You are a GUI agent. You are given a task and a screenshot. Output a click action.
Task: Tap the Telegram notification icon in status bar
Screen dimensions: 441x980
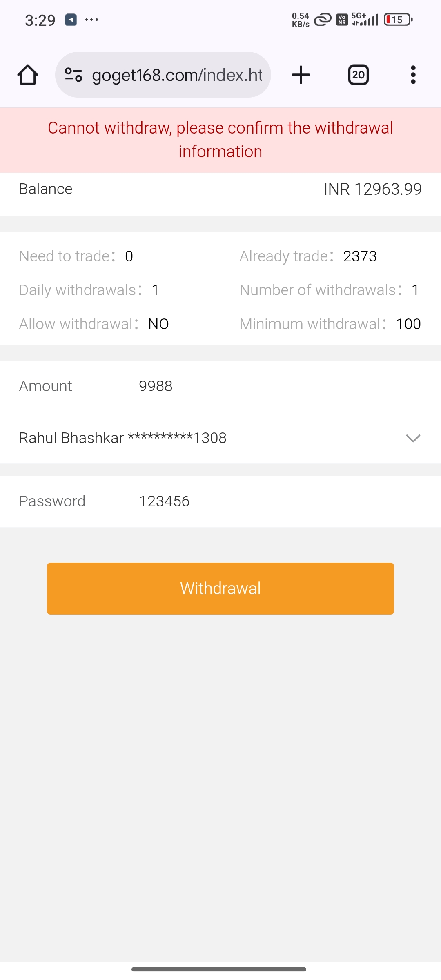click(x=71, y=20)
